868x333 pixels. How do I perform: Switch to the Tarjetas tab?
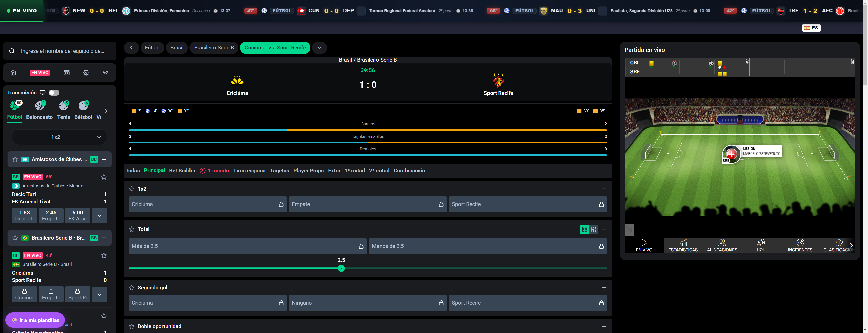coord(279,171)
